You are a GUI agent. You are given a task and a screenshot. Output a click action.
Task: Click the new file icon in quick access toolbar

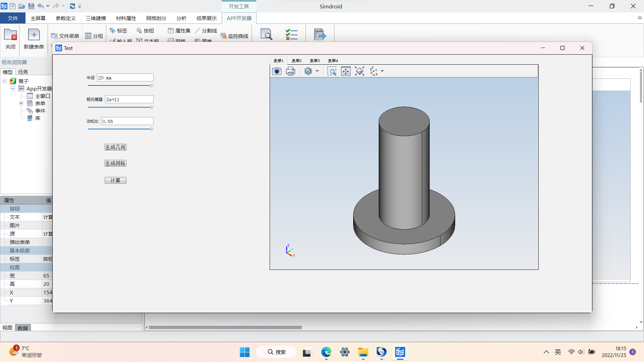coord(12,6)
